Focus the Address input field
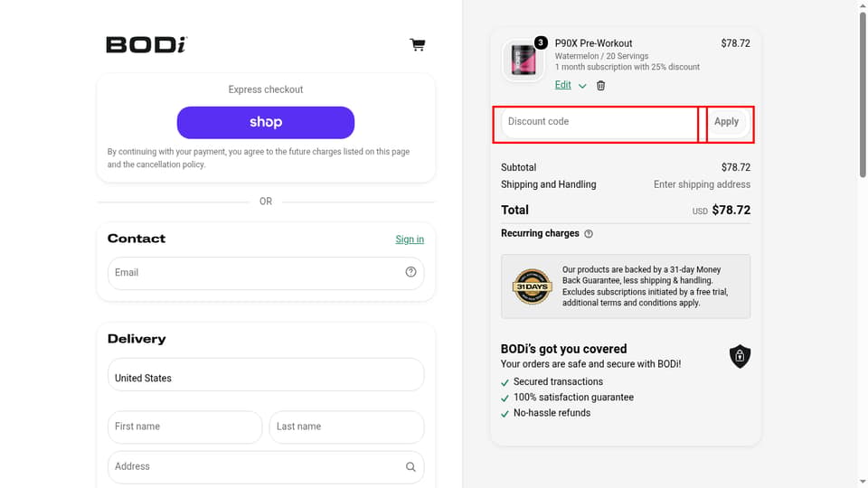Viewport: 868px width, 488px height. pyautogui.click(x=266, y=467)
